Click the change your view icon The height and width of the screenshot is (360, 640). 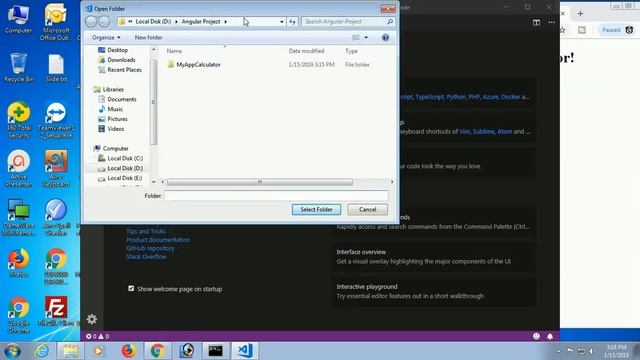point(356,38)
